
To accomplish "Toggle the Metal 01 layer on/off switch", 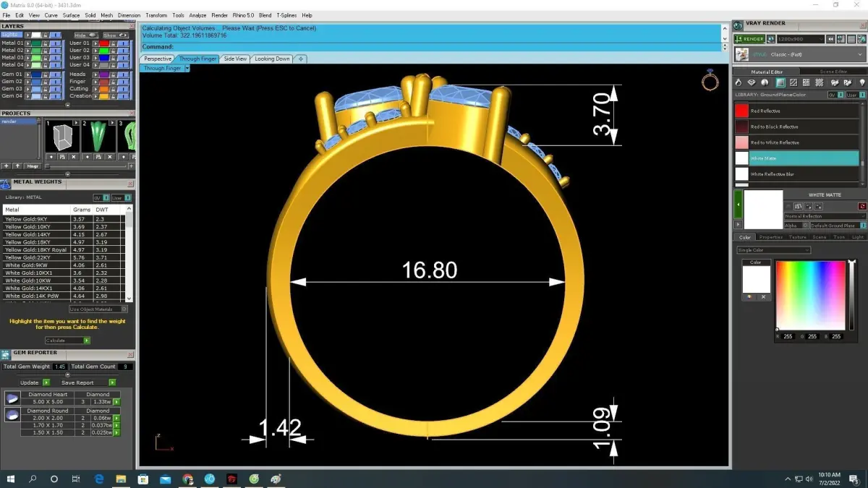I will (56, 43).
